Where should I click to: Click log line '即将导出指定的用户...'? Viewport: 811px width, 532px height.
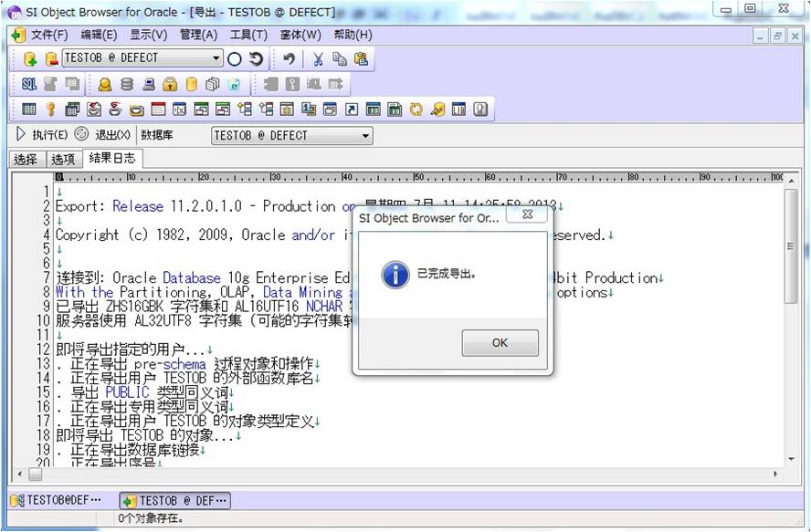pos(133,350)
